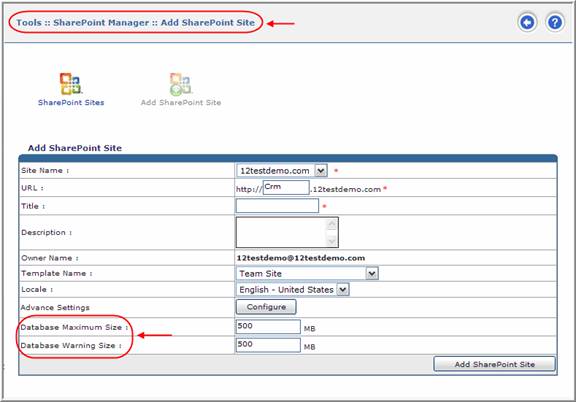
Task: Click the Locale label
Action: (37, 290)
